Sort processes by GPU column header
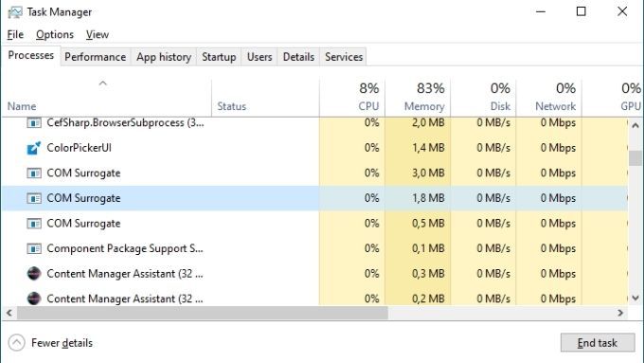The height and width of the screenshot is (363, 644). 613,97
